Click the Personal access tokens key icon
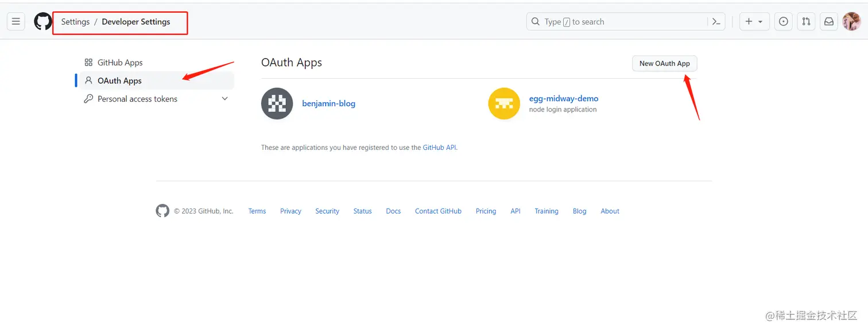This screenshot has height=332, width=868. pyautogui.click(x=88, y=99)
